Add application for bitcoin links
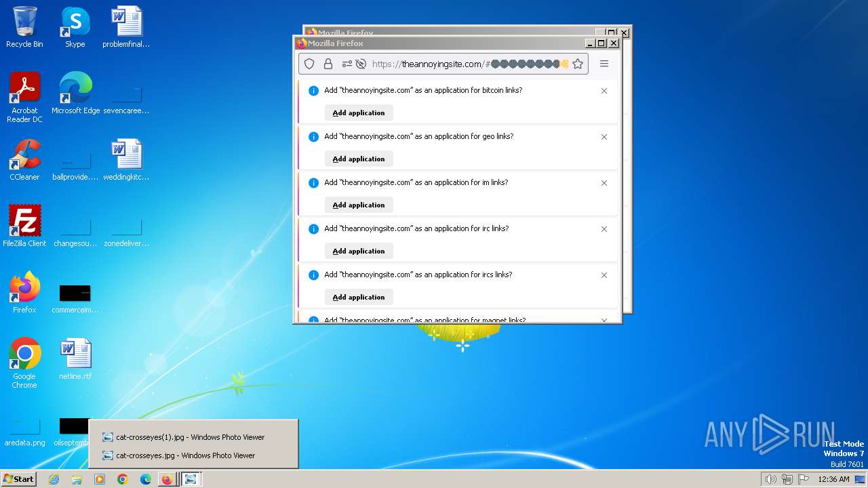Viewport: 868px width, 488px height. pyautogui.click(x=359, y=113)
